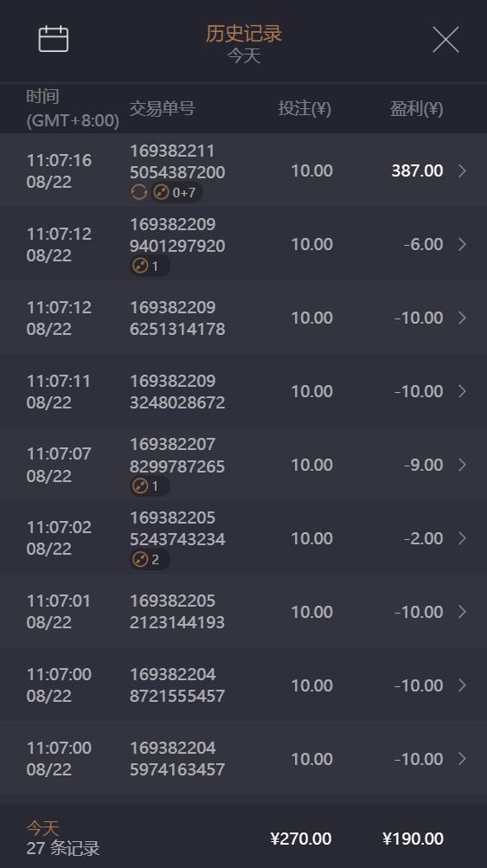Click the 今天 subtitle under the title

(x=244, y=56)
